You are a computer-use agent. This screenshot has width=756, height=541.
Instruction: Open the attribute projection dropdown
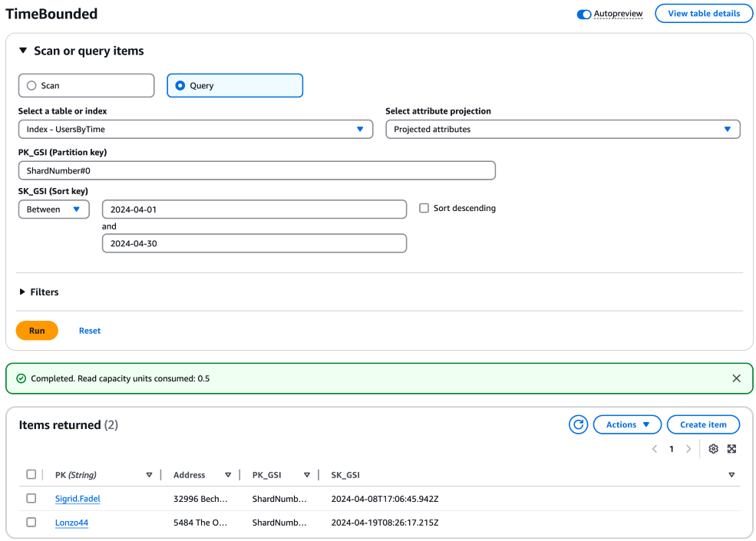click(563, 129)
